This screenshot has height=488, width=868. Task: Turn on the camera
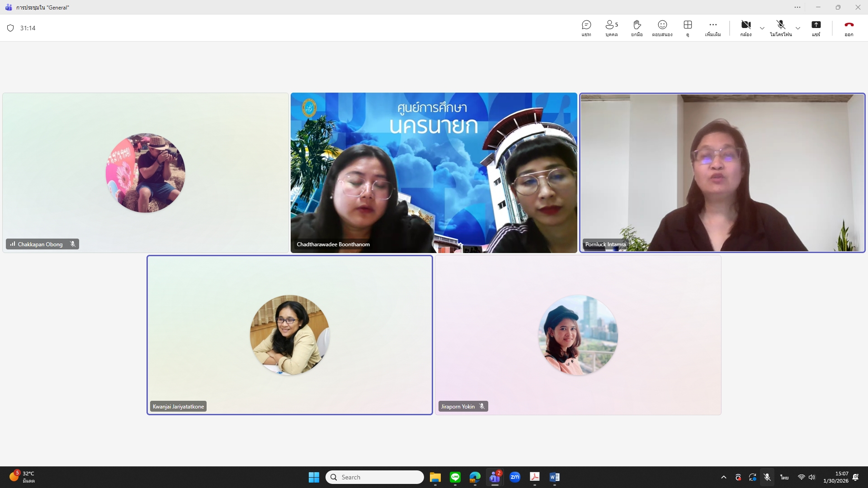pyautogui.click(x=746, y=28)
